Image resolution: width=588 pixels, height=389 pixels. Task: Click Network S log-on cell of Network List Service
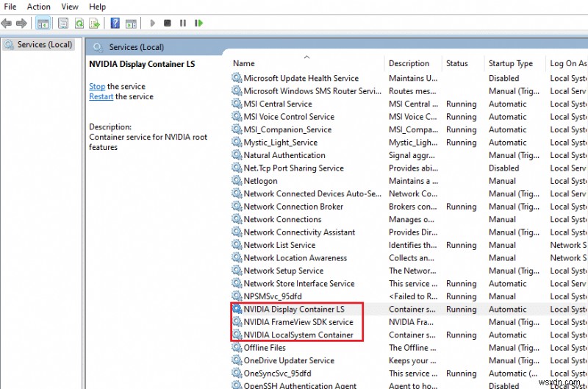click(x=568, y=245)
